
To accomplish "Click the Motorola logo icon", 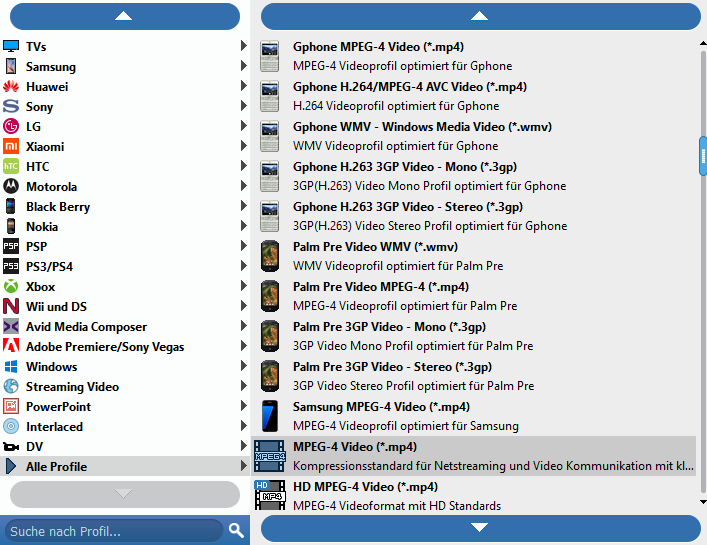I will (11, 186).
